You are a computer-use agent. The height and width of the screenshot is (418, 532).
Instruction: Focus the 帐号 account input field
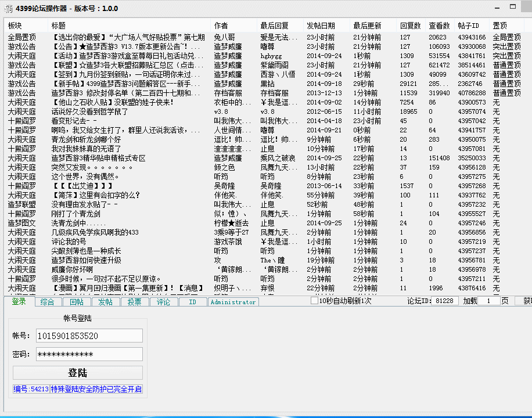(89, 336)
